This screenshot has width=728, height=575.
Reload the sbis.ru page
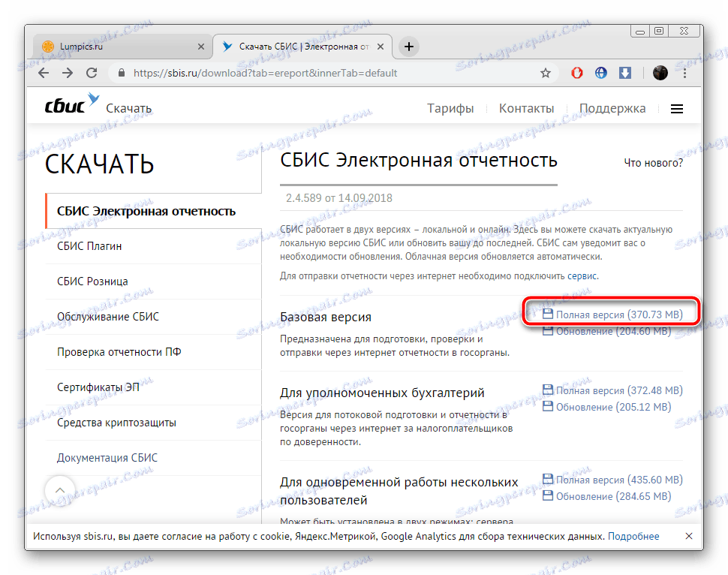tap(92, 73)
